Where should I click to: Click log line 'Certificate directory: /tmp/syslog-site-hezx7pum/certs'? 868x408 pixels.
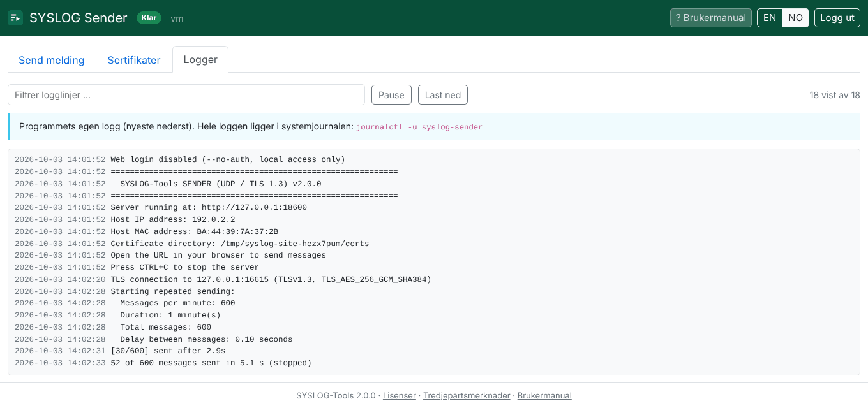[240, 244]
